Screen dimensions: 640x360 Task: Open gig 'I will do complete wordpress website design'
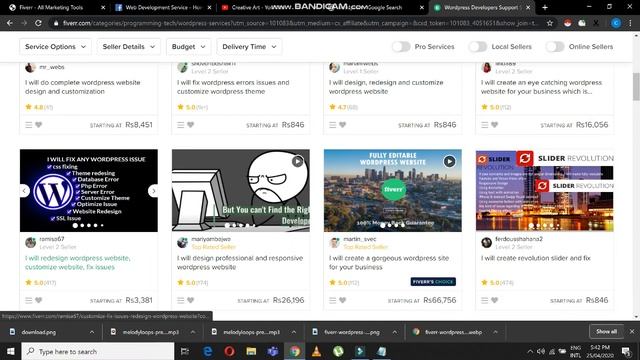[x=83, y=87]
